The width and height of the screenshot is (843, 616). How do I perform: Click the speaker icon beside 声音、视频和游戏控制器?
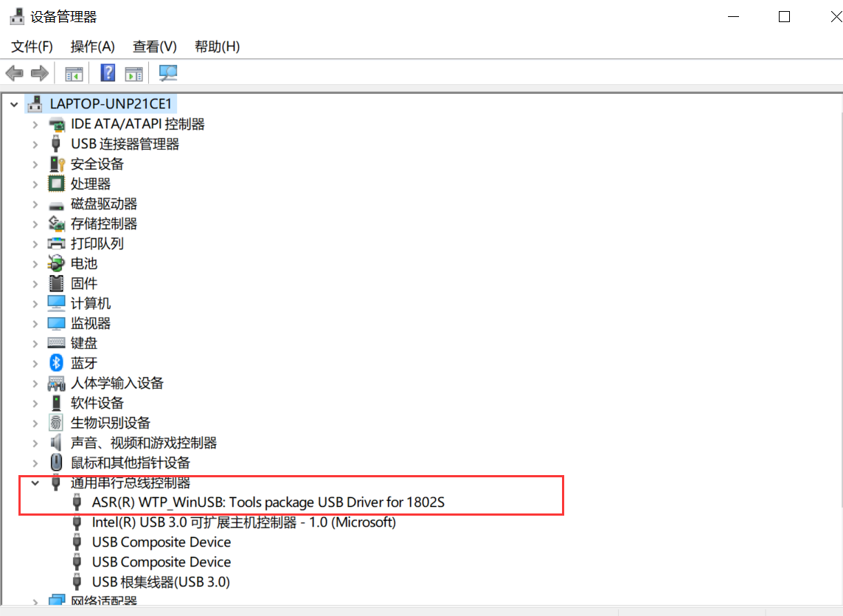[x=57, y=443]
